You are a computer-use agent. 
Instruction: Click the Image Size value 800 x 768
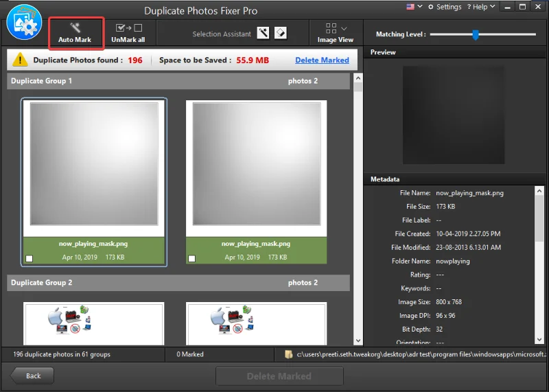click(x=449, y=302)
